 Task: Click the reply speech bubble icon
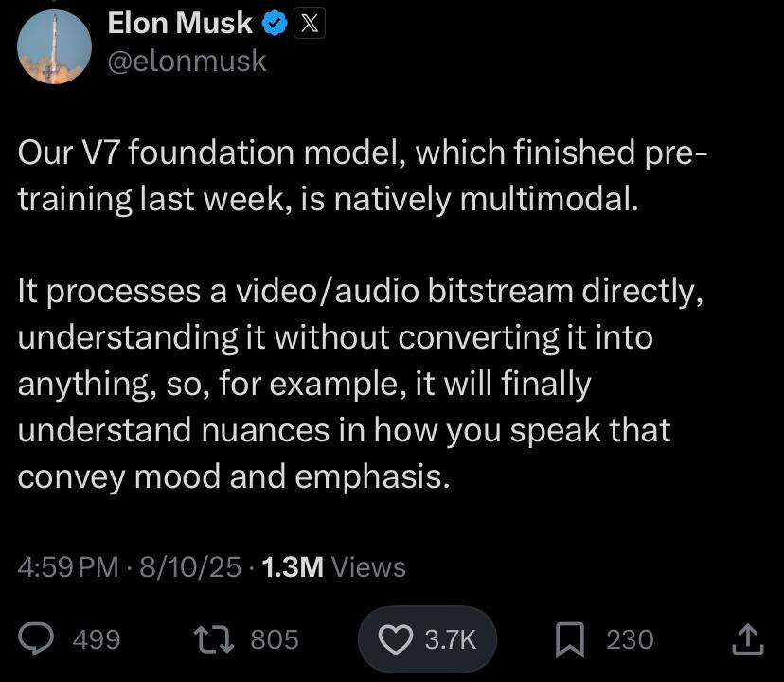[x=36, y=639]
